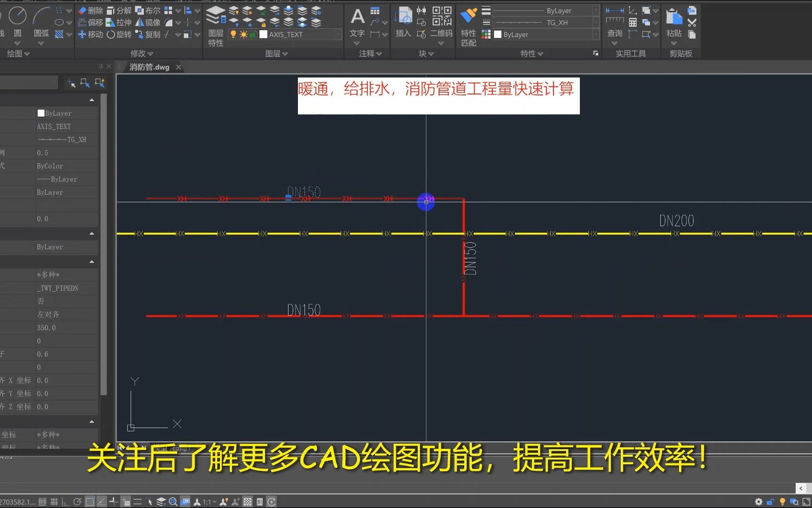Click Utilities (实用工具) panel title
Image resolution: width=812 pixels, height=508 pixels.
pyautogui.click(x=631, y=54)
